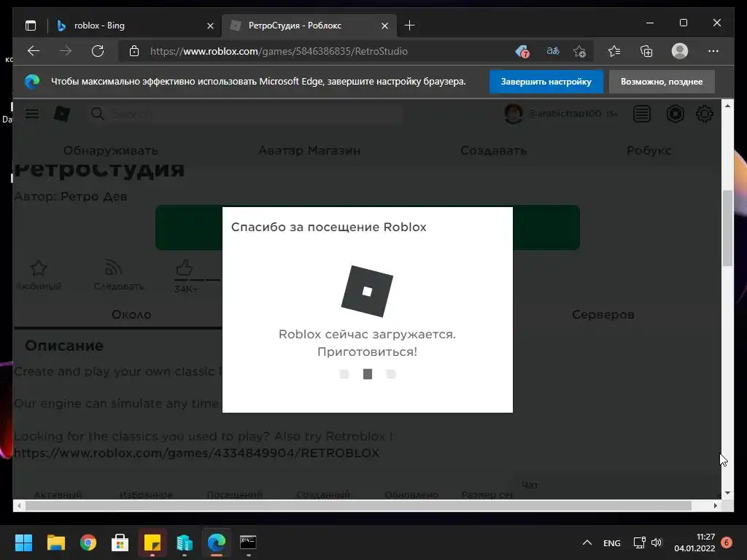Image resolution: width=747 pixels, height=560 pixels.
Task: Go to Roblox home via logo icon
Action: (x=62, y=114)
